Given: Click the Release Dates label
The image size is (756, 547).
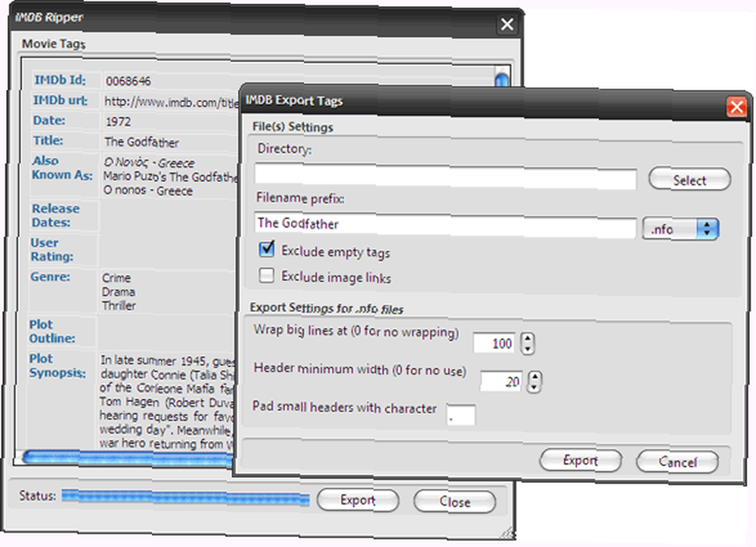Looking at the screenshot, I should click(x=55, y=215).
